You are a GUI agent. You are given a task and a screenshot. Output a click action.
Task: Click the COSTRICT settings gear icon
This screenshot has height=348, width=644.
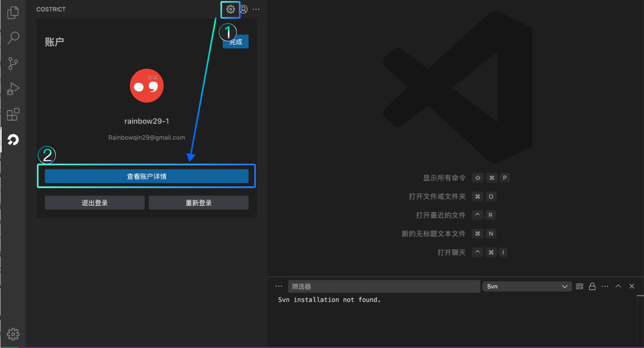230,9
